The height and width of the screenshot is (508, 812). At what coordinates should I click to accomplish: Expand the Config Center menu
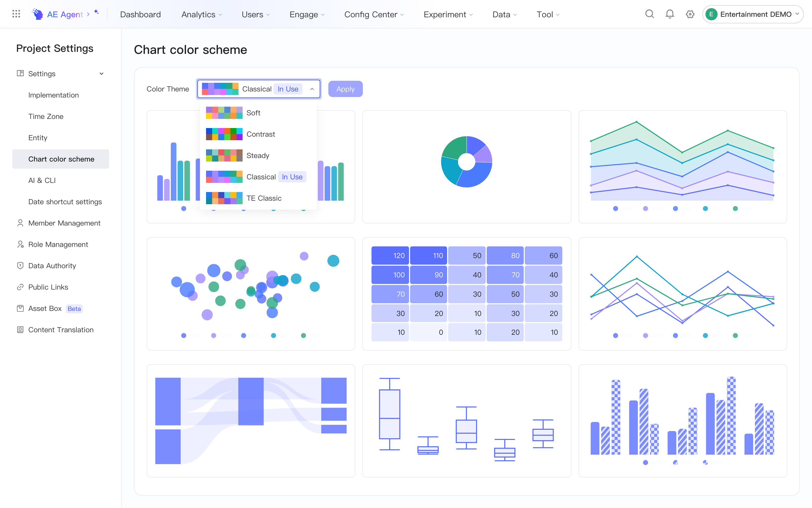pyautogui.click(x=374, y=14)
